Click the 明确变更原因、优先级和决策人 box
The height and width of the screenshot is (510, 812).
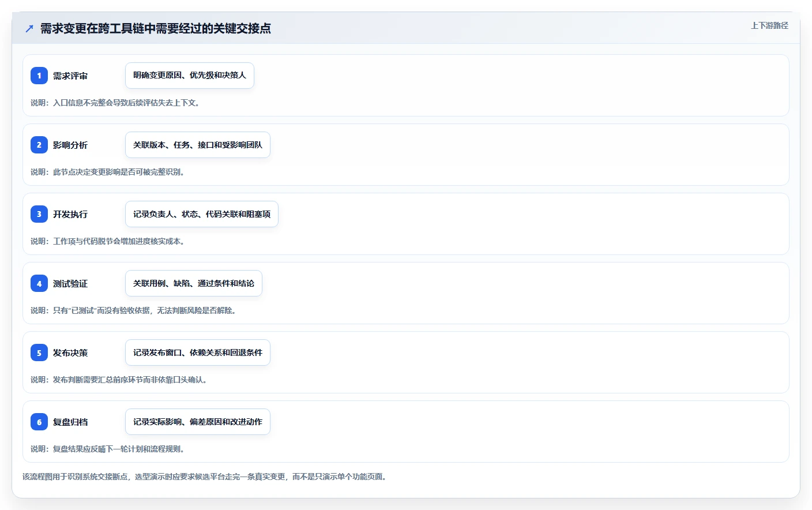(190, 76)
